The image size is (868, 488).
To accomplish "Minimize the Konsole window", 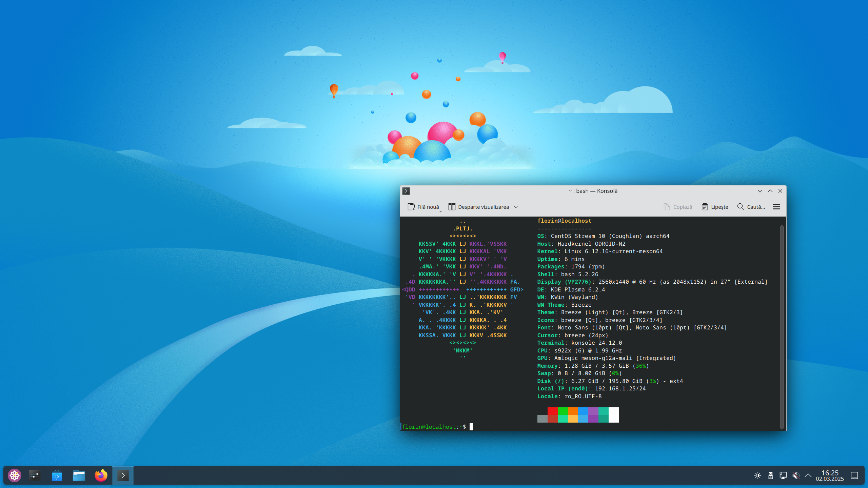I will (x=760, y=191).
